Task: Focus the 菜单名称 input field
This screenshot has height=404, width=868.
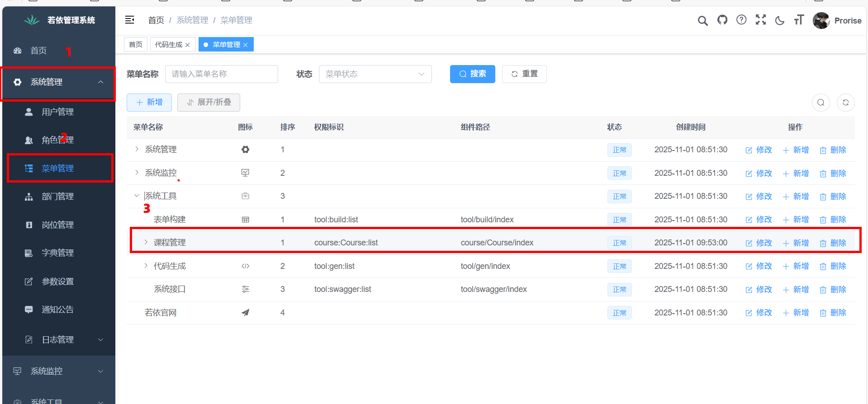Action: [x=221, y=74]
